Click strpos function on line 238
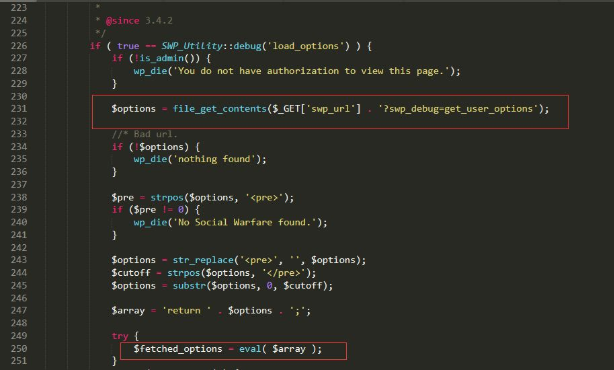The height and width of the screenshot is (370, 614). click(167, 197)
